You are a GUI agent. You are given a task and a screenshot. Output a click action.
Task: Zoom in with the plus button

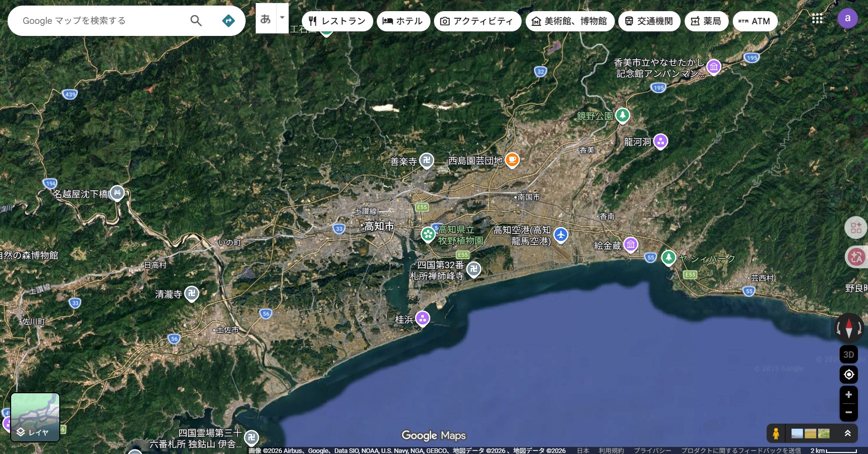coord(849,395)
